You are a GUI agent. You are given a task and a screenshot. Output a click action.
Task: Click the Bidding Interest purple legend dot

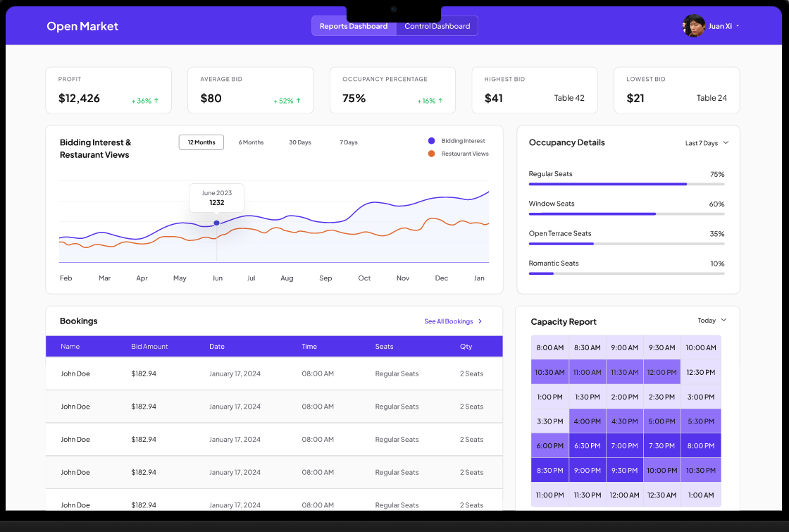point(431,141)
